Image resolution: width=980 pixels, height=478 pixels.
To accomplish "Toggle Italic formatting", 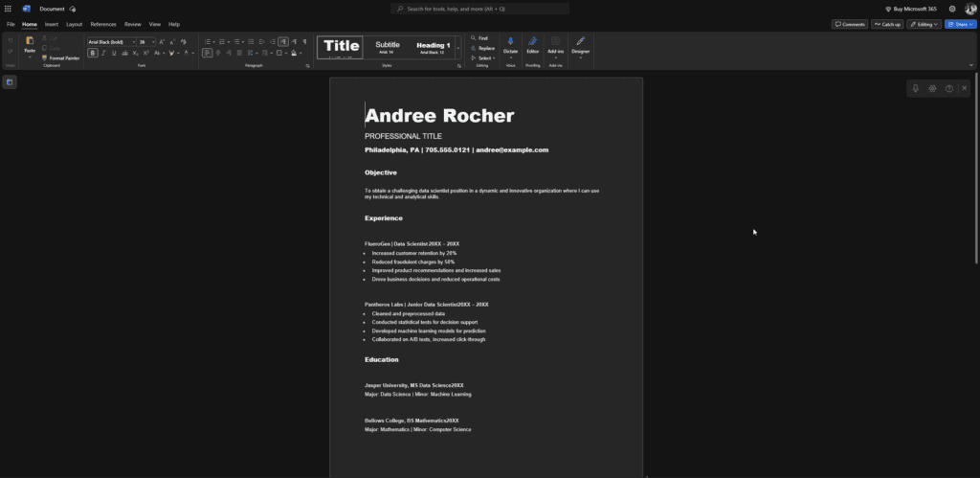I will click(103, 53).
